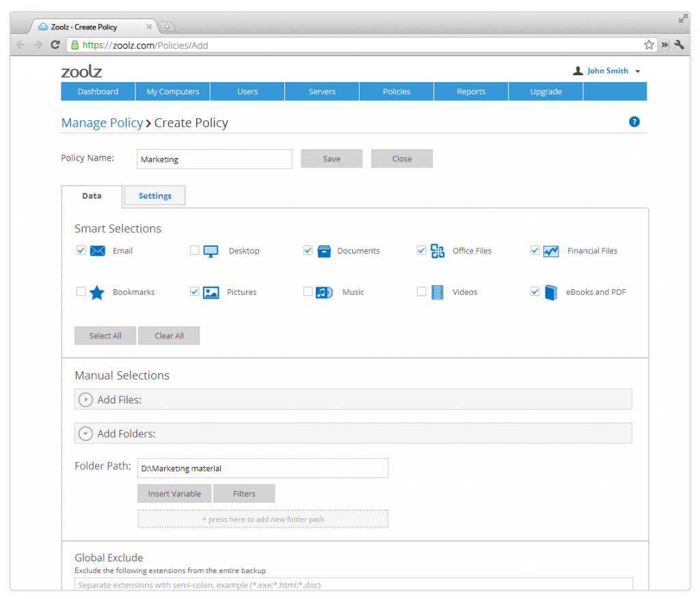
Task: Click the Financial Files chart icon
Action: click(x=550, y=250)
